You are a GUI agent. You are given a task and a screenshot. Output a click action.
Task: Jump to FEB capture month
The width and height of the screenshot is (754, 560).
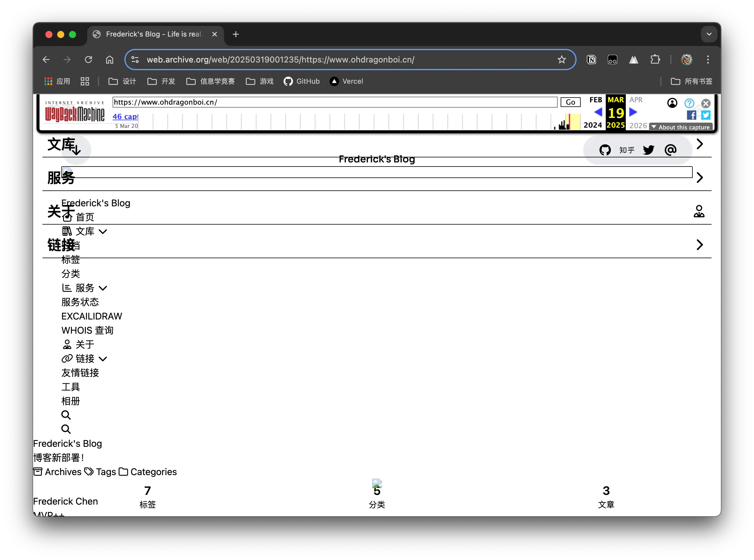pos(595,100)
